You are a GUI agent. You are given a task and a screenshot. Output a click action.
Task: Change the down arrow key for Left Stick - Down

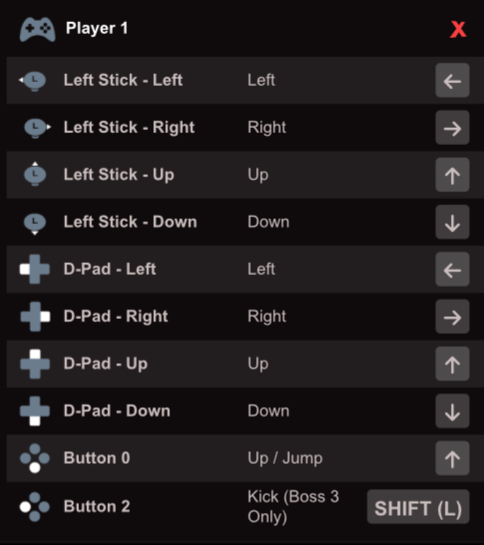point(452,222)
